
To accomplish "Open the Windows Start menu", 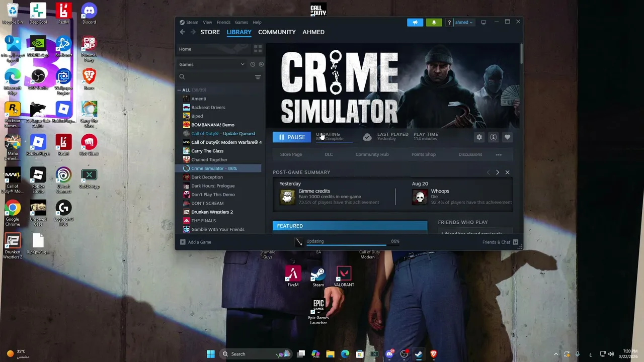I will (x=211, y=354).
